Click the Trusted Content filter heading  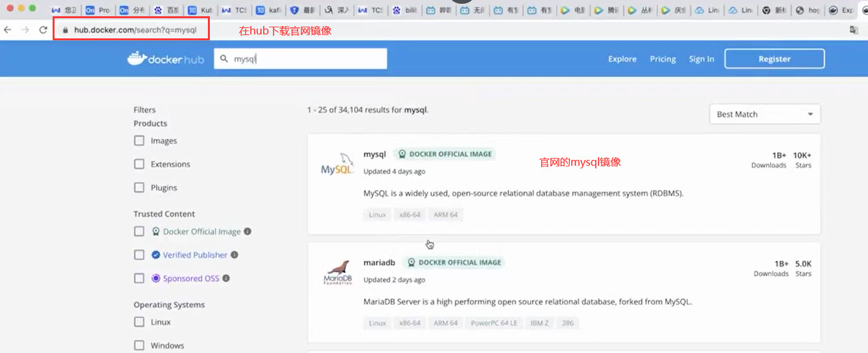(164, 214)
